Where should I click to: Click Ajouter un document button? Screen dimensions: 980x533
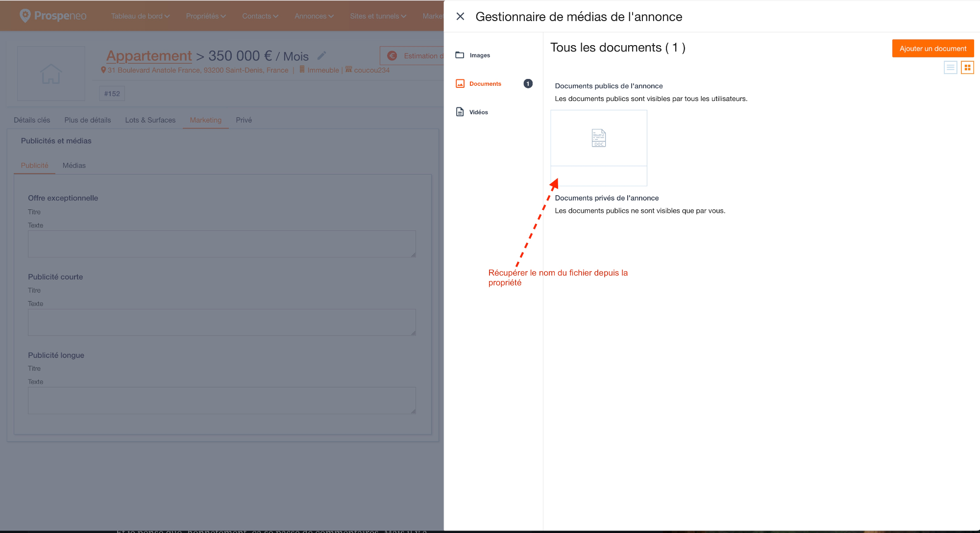[x=932, y=49]
